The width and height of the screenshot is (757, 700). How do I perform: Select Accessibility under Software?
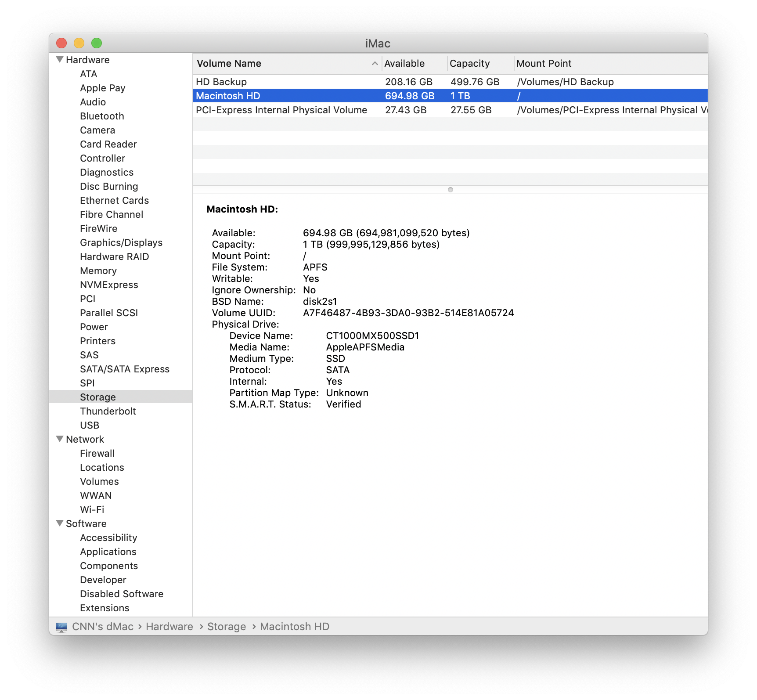click(108, 538)
